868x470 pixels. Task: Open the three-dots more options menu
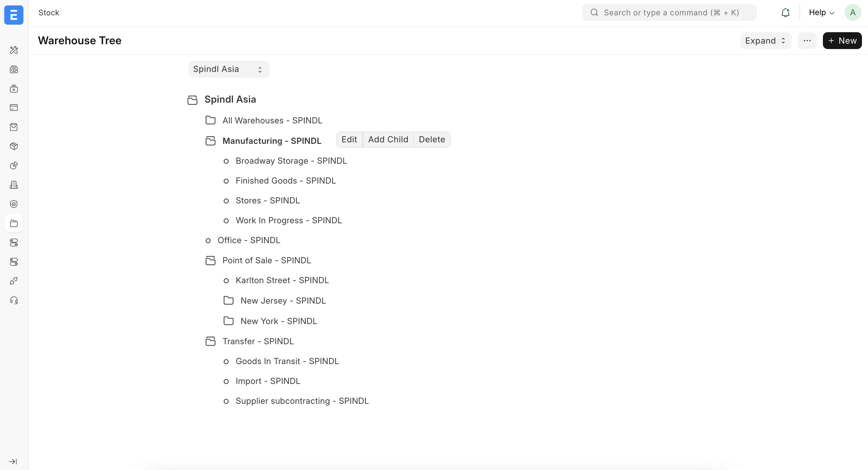point(807,41)
